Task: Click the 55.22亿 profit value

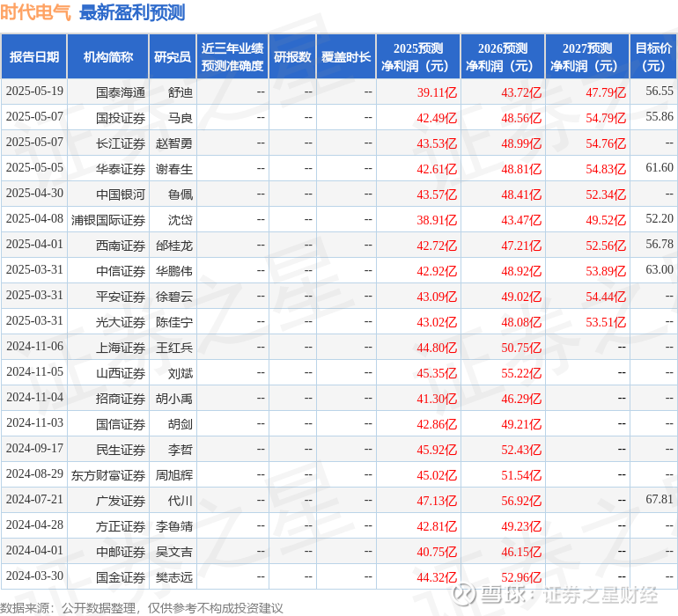Action: 521,373
